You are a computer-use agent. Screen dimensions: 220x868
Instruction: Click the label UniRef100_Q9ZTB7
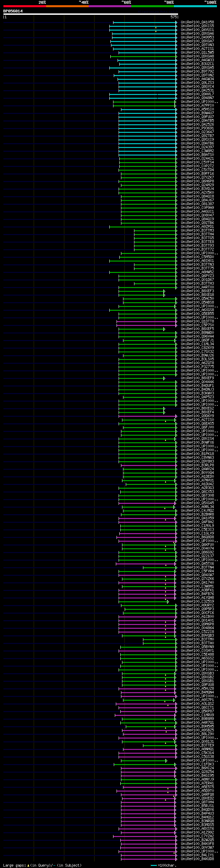point(197,136)
